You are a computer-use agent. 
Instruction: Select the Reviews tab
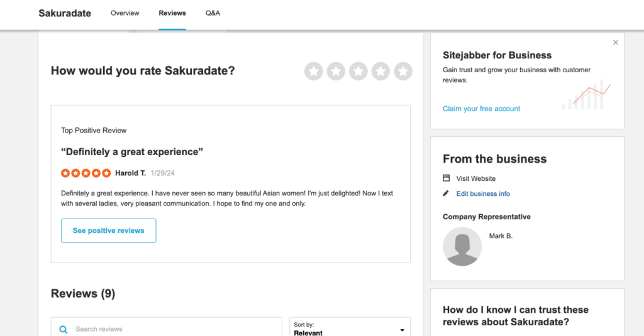click(172, 13)
